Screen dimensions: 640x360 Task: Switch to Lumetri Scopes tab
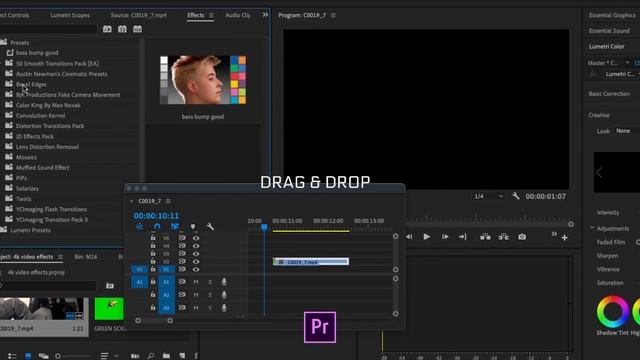[x=70, y=15]
